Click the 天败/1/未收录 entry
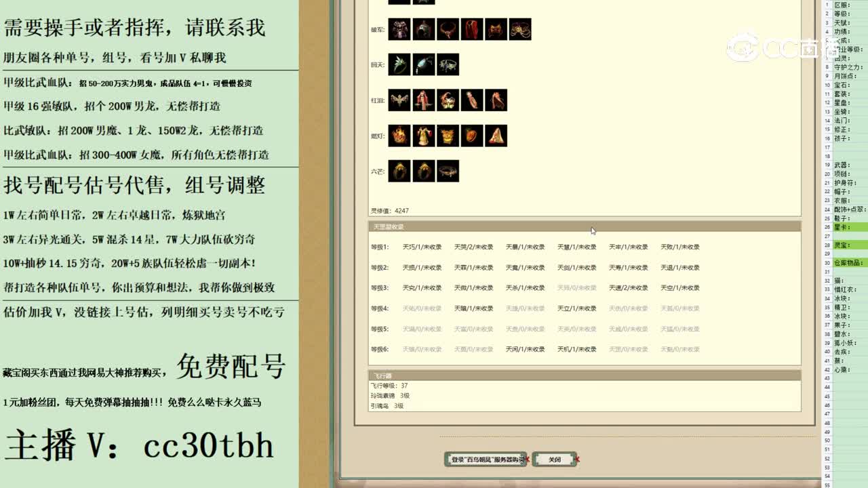 [679, 247]
